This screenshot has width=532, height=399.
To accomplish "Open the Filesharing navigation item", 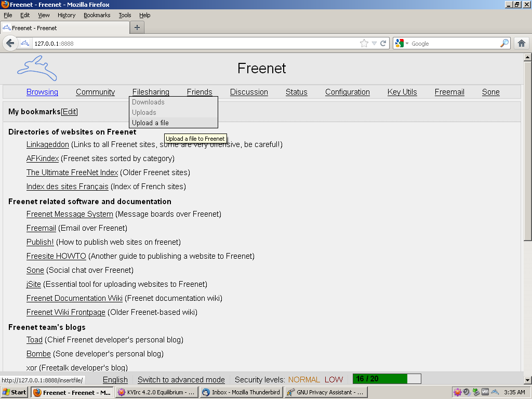I will [151, 92].
